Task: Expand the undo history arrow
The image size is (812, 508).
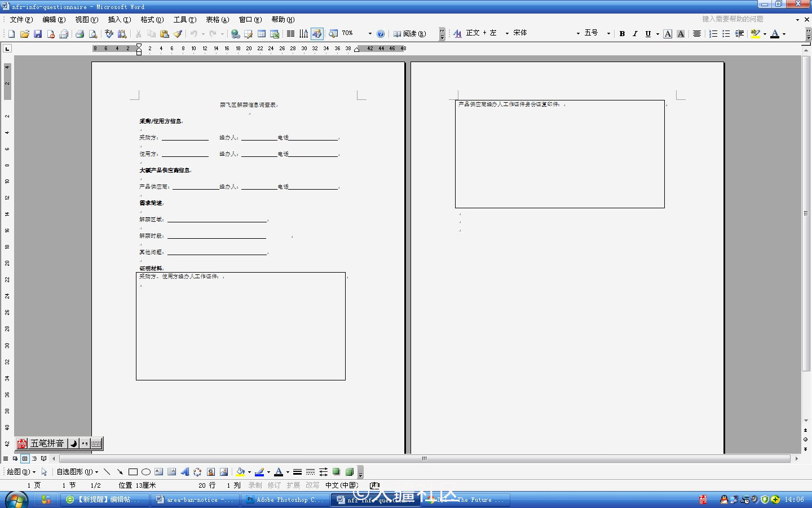Action: (203, 34)
